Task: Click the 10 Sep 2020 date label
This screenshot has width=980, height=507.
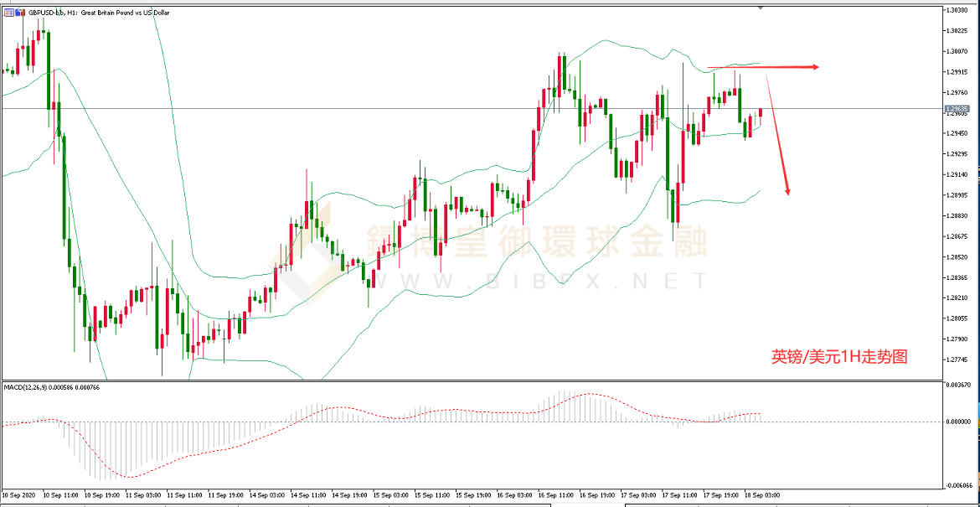Action: point(18,495)
